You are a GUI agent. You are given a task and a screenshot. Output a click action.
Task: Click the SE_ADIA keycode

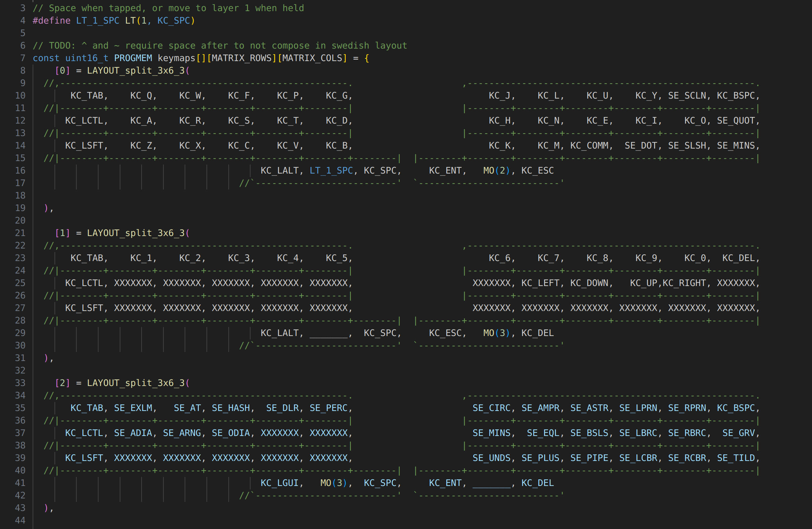pos(133,433)
